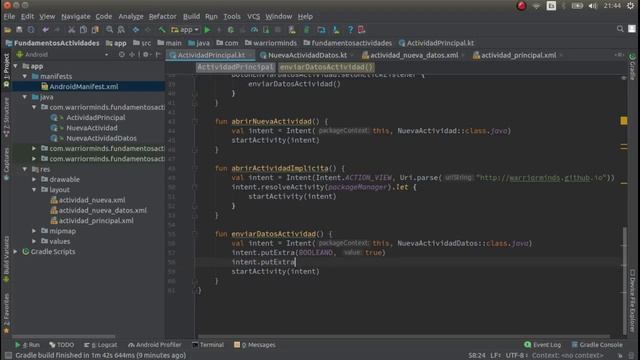Expand the mipmap folder node
This screenshot has height=360, width=640.
[x=34, y=231]
